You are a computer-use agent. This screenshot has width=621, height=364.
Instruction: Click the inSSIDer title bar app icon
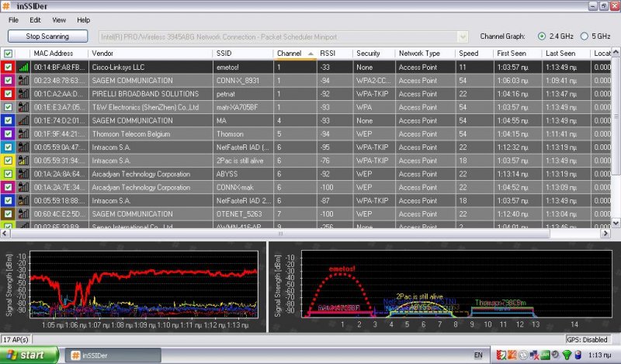click(x=6, y=6)
